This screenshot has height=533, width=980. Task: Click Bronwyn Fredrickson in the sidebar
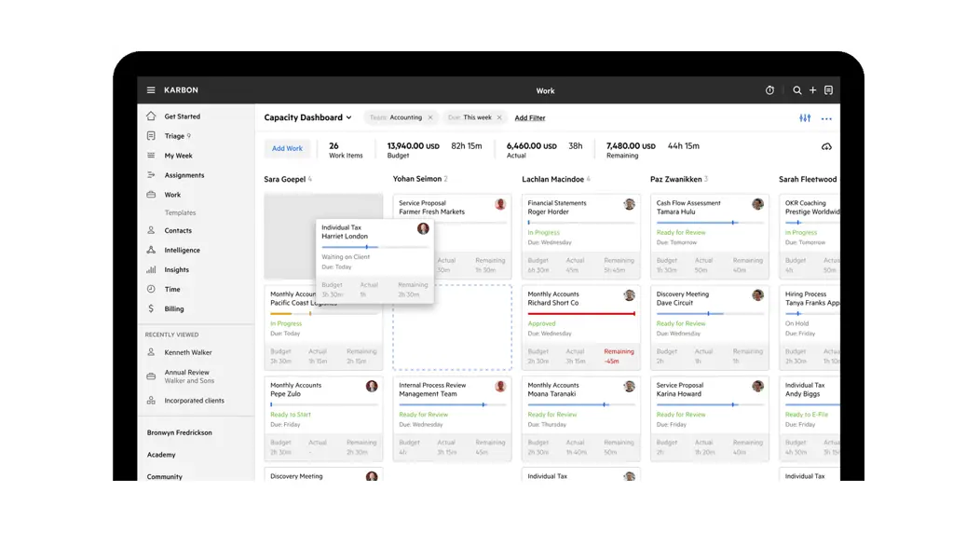tap(180, 432)
